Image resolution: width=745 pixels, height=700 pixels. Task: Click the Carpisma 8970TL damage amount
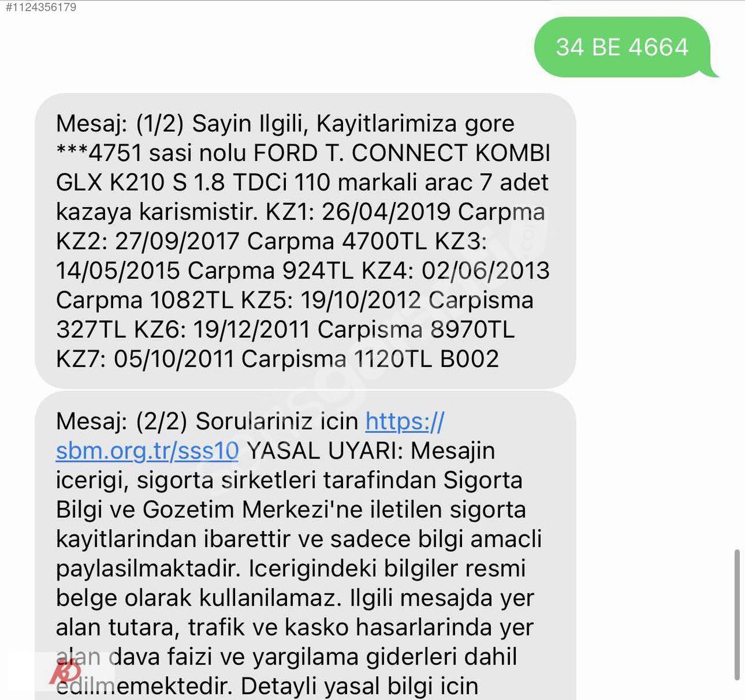[x=416, y=330]
